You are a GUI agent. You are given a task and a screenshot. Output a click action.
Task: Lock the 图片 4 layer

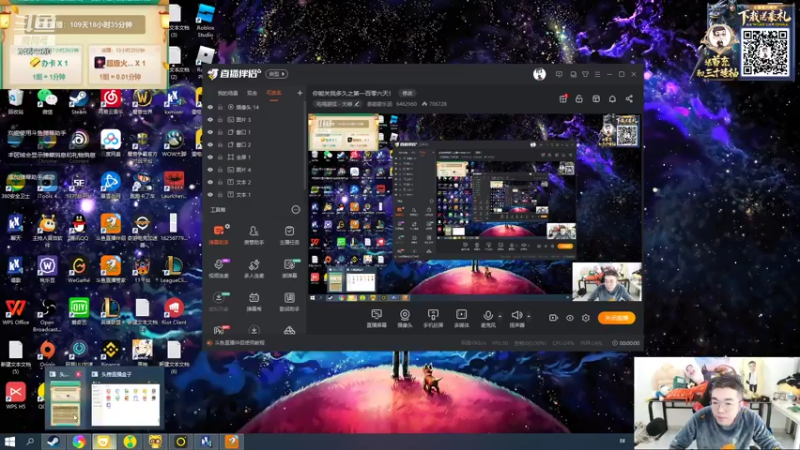220,169
